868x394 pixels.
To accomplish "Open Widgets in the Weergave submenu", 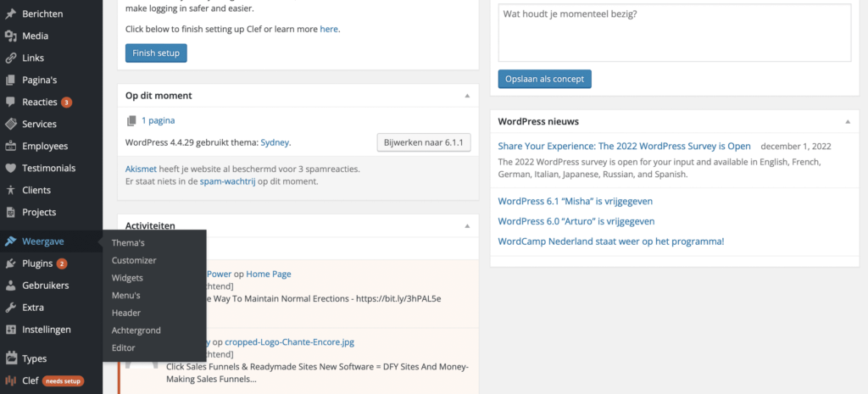I will (x=127, y=278).
